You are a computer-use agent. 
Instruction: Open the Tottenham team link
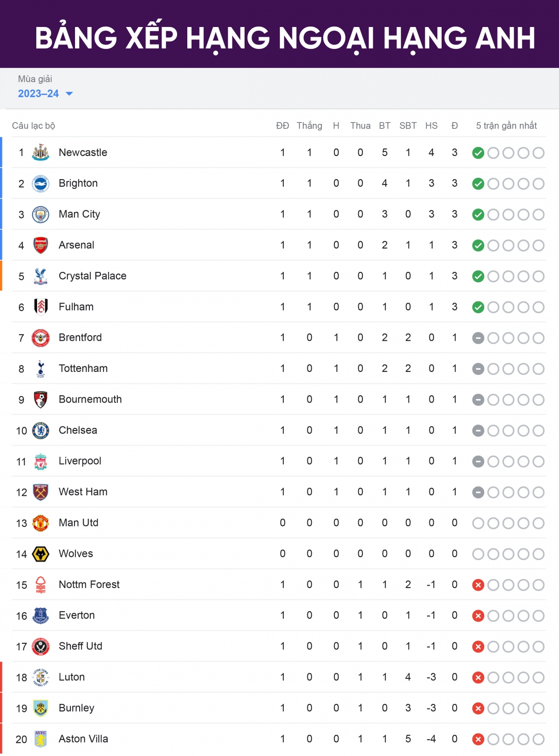click(83, 368)
